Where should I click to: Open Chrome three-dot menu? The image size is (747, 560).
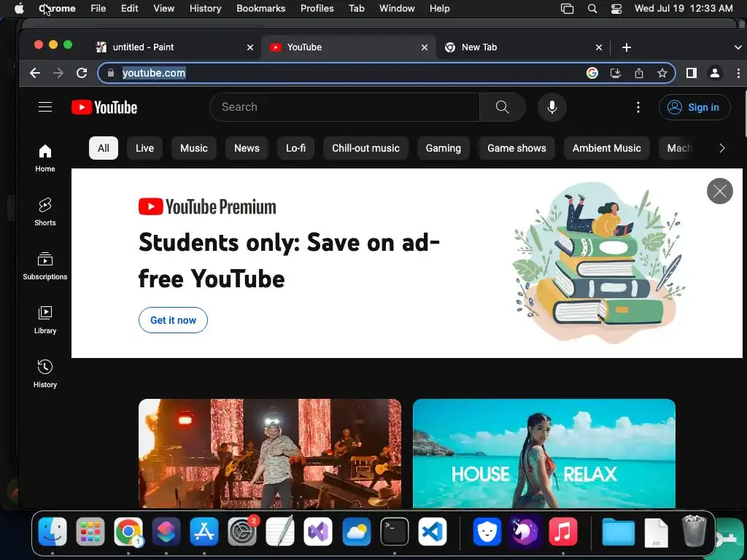click(x=738, y=73)
